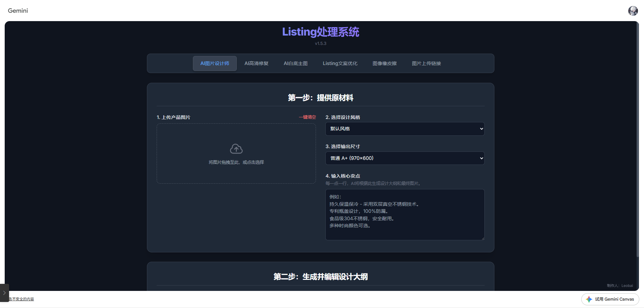Open the user profile avatar
This screenshot has height=308, width=644.
[x=633, y=11]
